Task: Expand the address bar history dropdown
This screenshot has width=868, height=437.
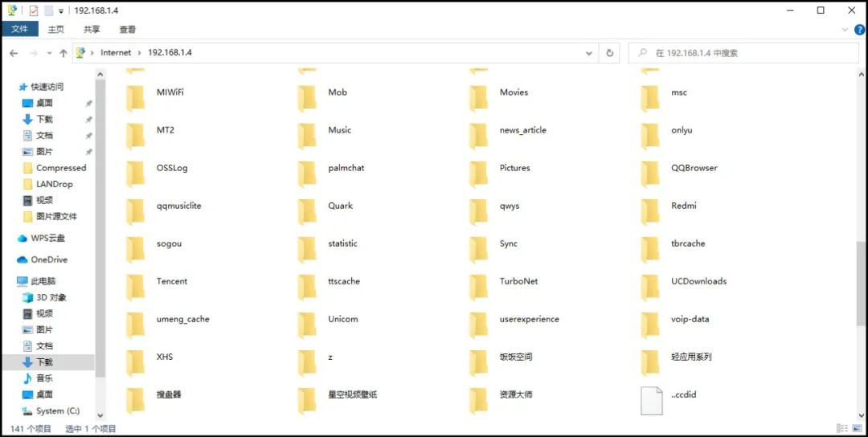Action: click(589, 53)
